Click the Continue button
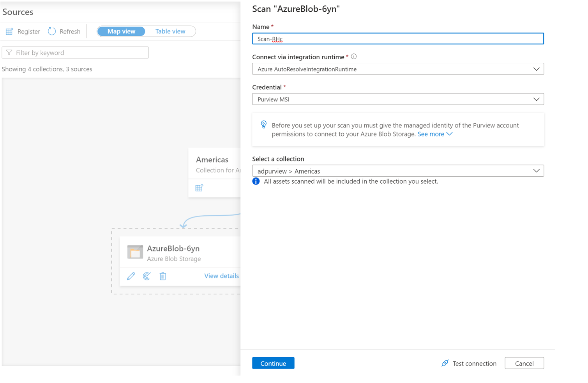 [x=273, y=363]
